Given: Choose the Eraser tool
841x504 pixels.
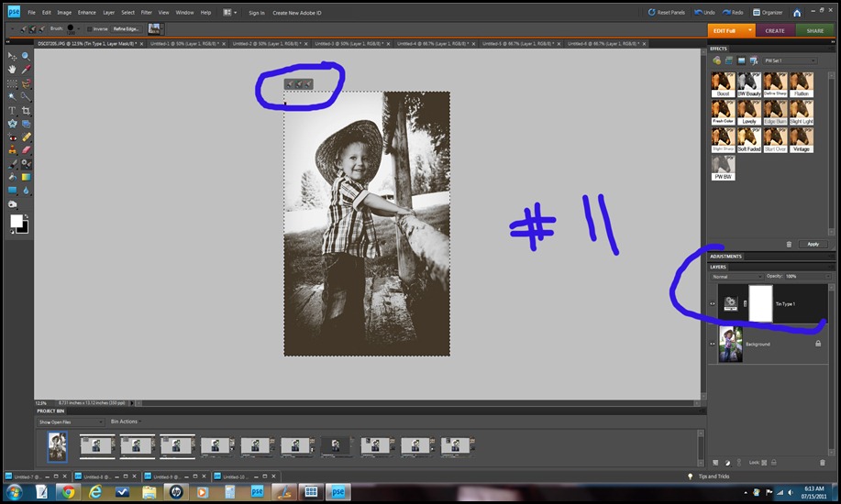Looking at the screenshot, I should point(26,150).
